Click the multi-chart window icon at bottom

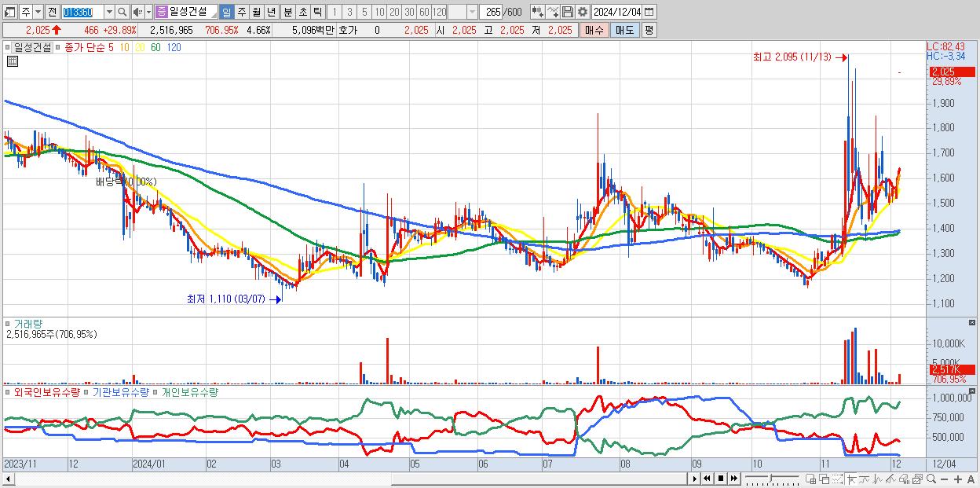click(x=918, y=479)
